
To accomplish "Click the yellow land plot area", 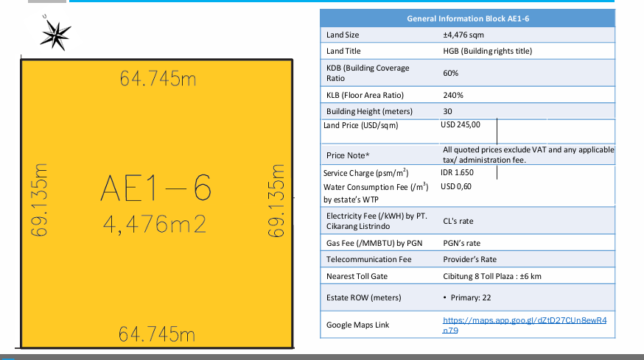I will click(156, 204).
